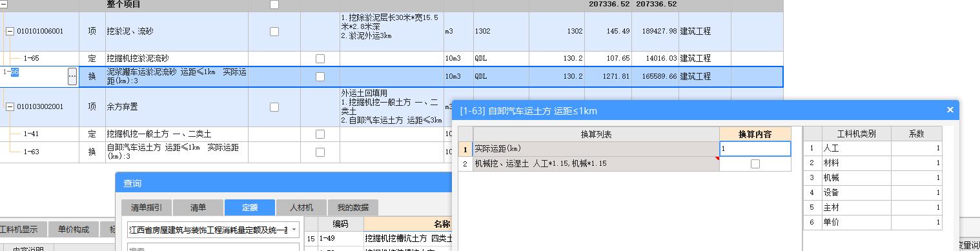The width and height of the screenshot is (980, 251).
Task: Switch to the 工料机显示 bottom tab
Action: coord(23,229)
